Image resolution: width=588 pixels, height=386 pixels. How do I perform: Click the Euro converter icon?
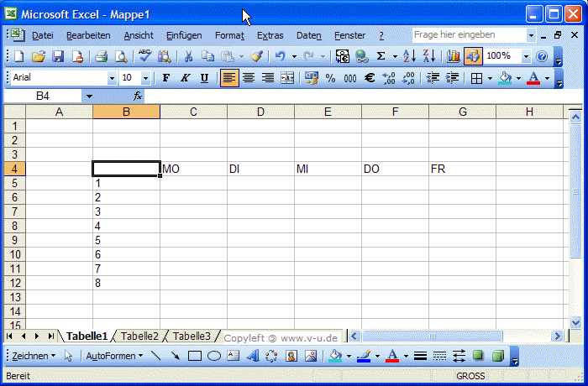[343, 56]
